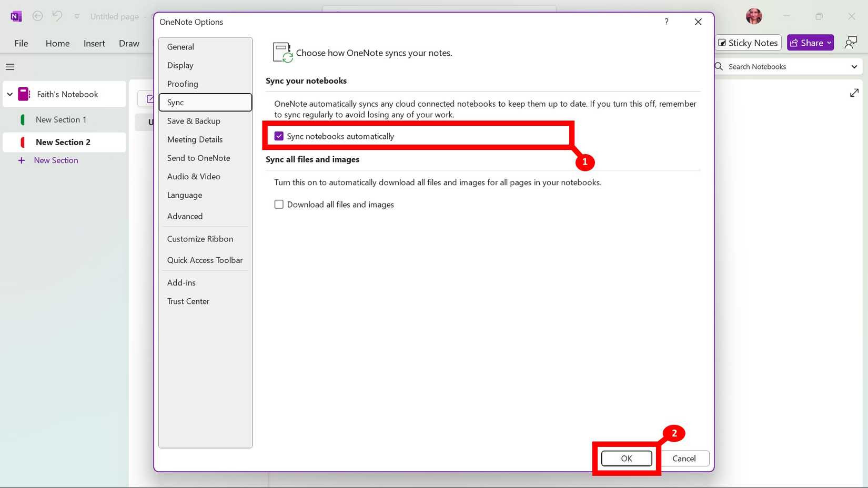Enable Download all files and images
The height and width of the screenshot is (488, 868).
(279, 204)
